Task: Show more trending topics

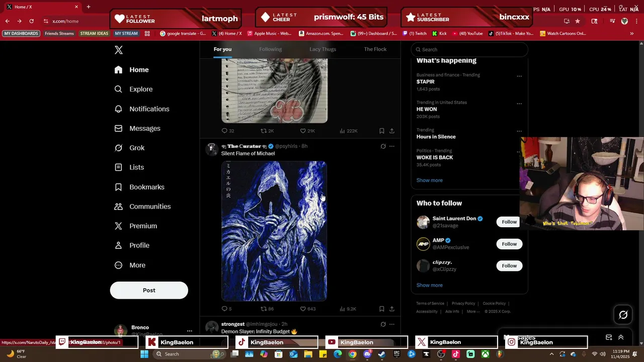Action: coord(429,180)
